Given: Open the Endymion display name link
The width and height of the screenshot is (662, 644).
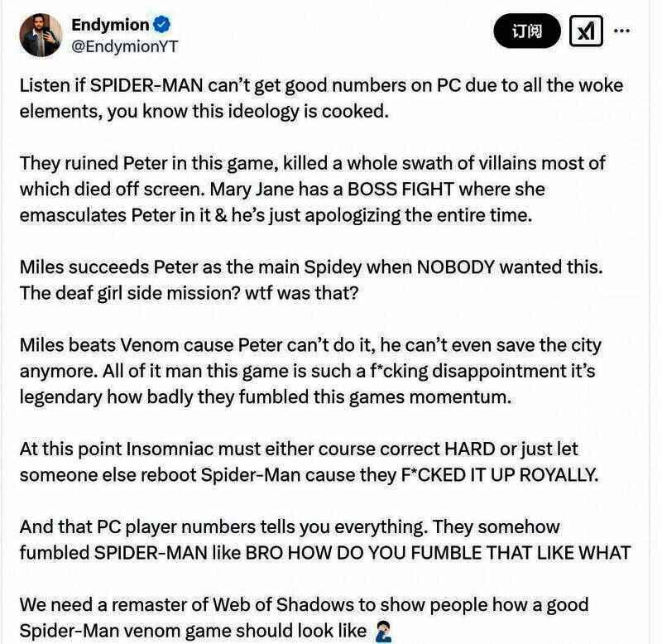Looking at the screenshot, I should click(x=109, y=25).
